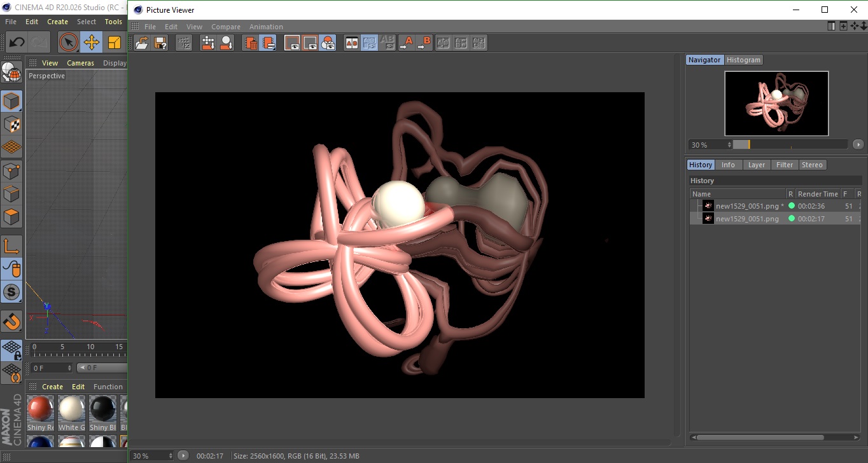
Task: Click the Undo arrow icon
Action: [x=17, y=43]
